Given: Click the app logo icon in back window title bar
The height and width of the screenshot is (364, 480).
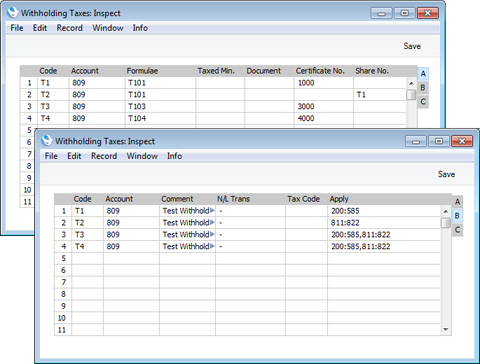Looking at the screenshot, I should (x=12, y=12).
